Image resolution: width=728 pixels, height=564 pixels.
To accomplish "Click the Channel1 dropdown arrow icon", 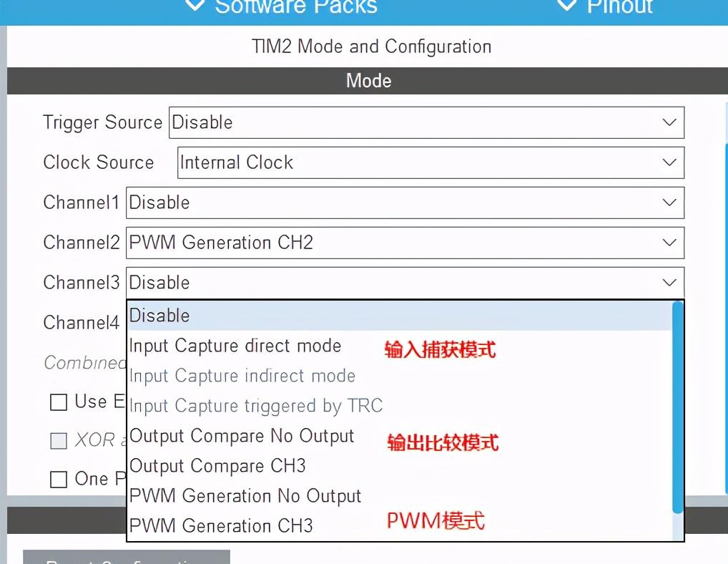I will (669, 203).
